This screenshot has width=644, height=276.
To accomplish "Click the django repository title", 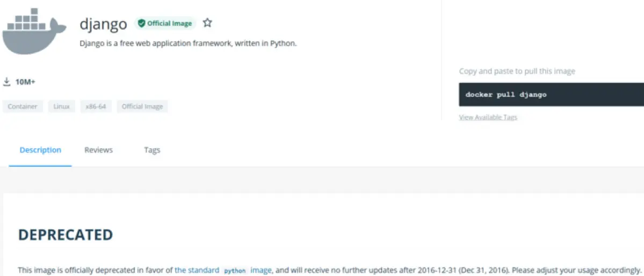I will 103,24.
